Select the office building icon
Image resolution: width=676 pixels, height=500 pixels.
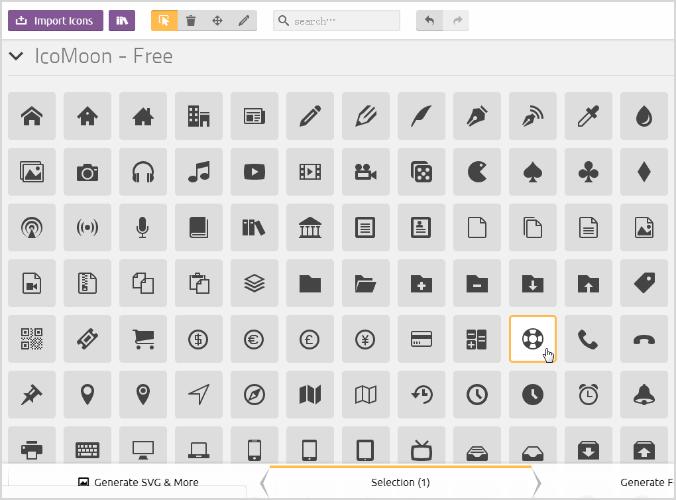[x=199, y=116]
